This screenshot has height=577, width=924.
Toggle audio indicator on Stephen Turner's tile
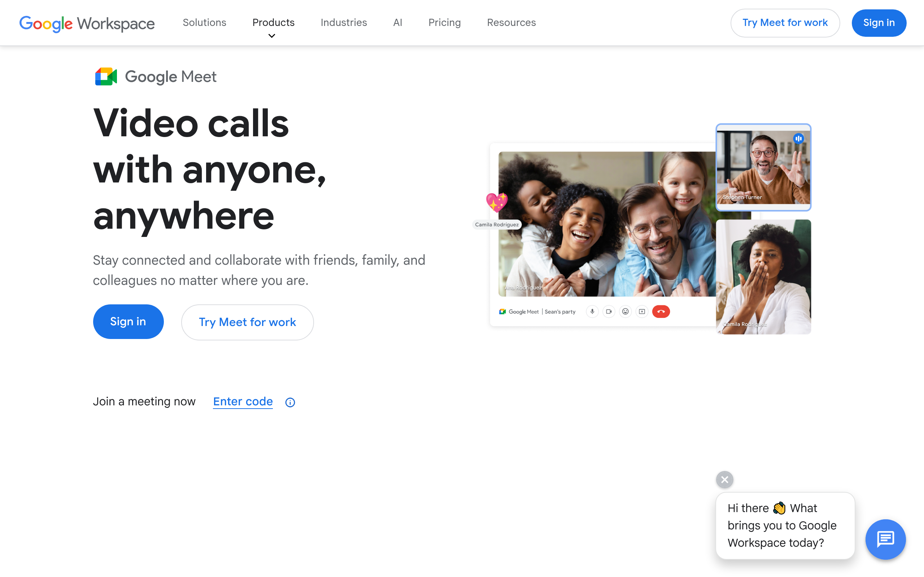[799, 139]
